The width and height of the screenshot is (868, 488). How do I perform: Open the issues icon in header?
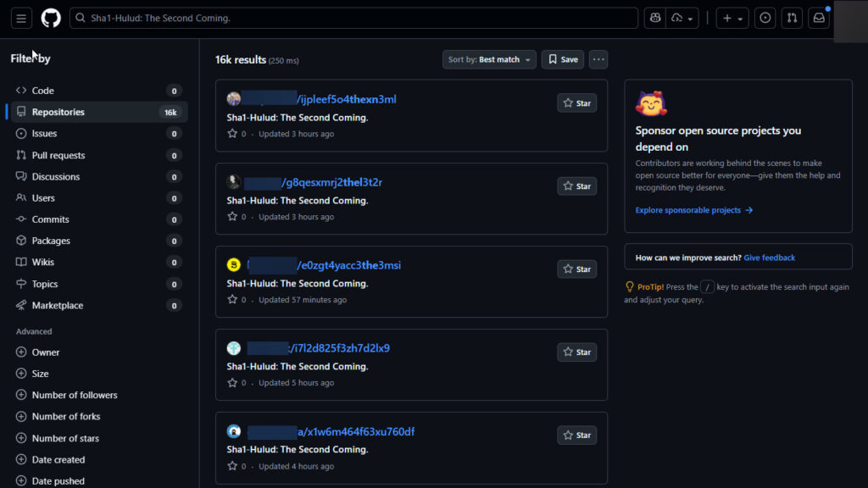pyautogui.click(x=765, y=18)
